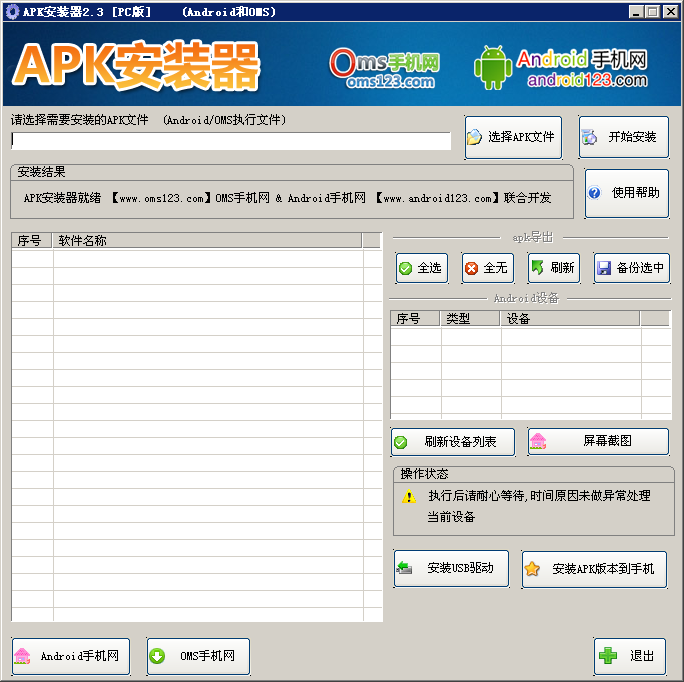Click Android手机网 label at bottom left
The height and width of the screenshot is (682, 684).
79,656
